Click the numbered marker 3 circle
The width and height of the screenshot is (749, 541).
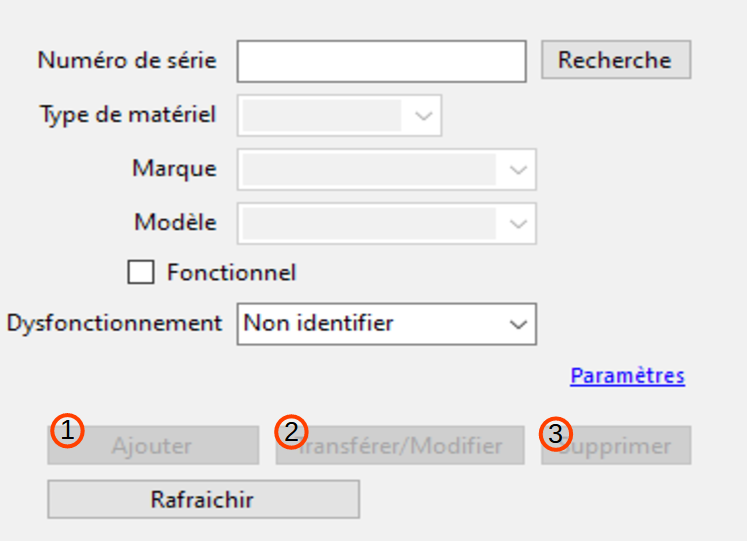point(556,434)
